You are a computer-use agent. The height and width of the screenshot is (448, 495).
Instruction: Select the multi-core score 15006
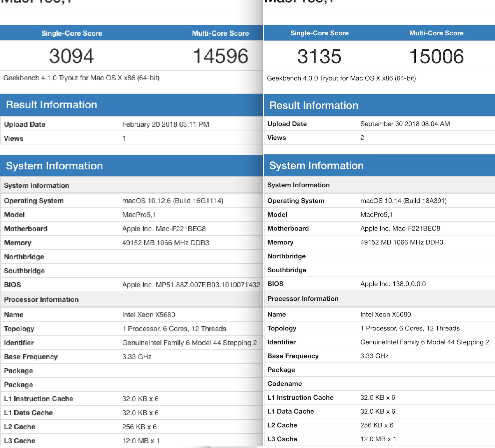point(436,57)
